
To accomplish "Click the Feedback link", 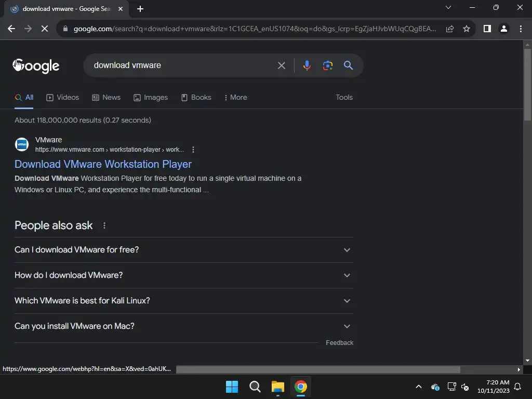I will [x=339, y=343].
